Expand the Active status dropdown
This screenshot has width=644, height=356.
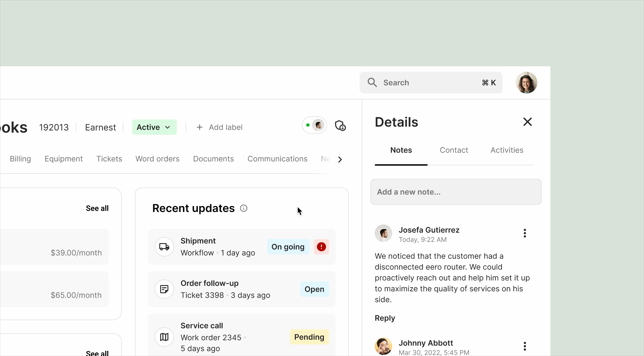(x=154, y=127)
